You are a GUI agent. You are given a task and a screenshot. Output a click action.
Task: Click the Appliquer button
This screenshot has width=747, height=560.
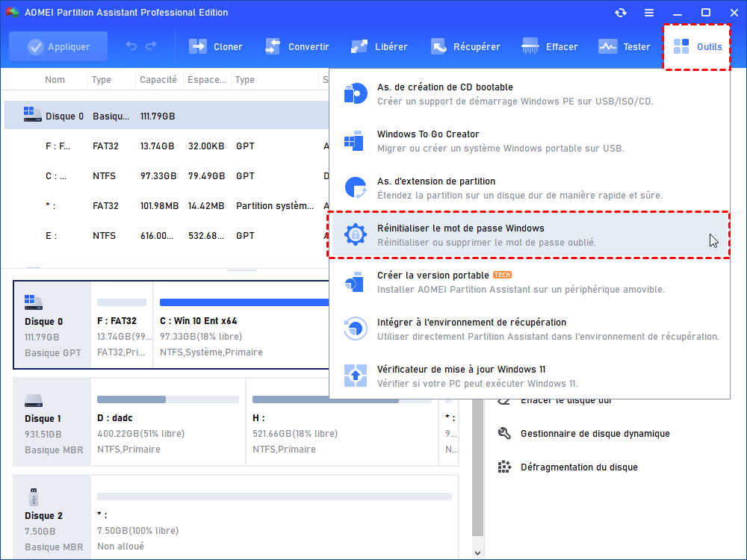click(58, 46)
